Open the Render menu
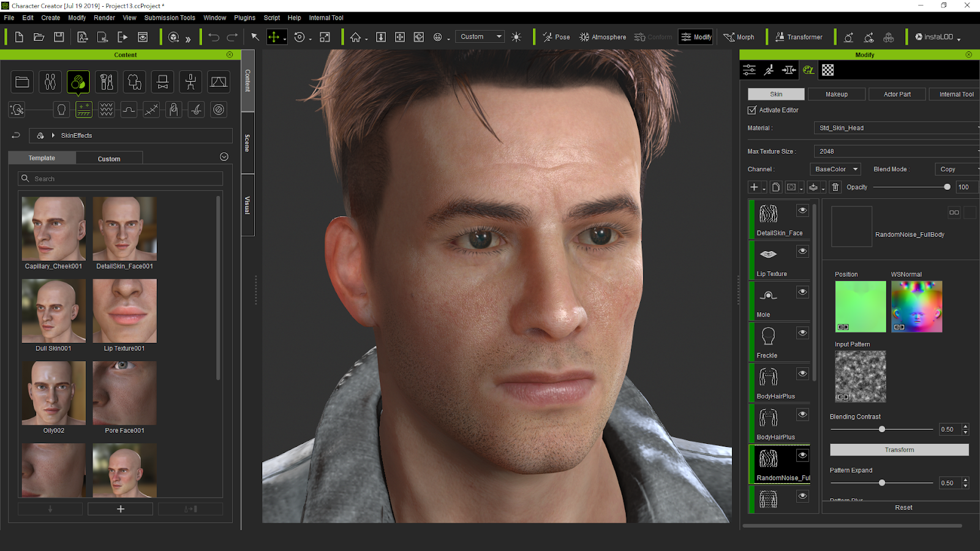This screenshot has height=551, width=980. [x=104, y=18]
